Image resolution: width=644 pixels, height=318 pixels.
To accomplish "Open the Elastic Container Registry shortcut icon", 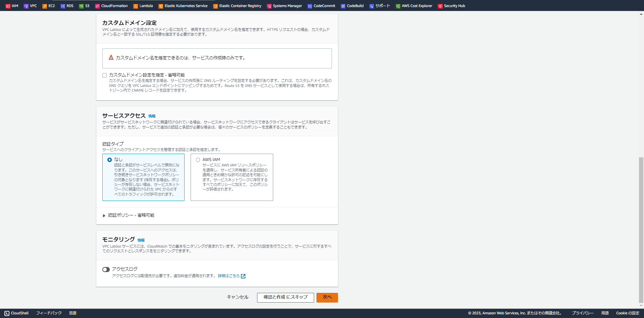I will coord(215,6).
